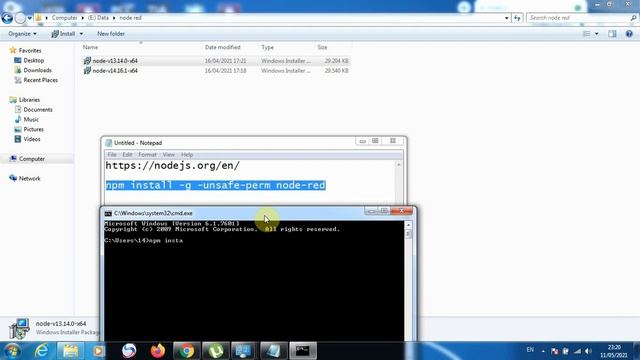Screen dimensions: 640x360
Task: Sort files by Date modified column
Action: point(222,47)
